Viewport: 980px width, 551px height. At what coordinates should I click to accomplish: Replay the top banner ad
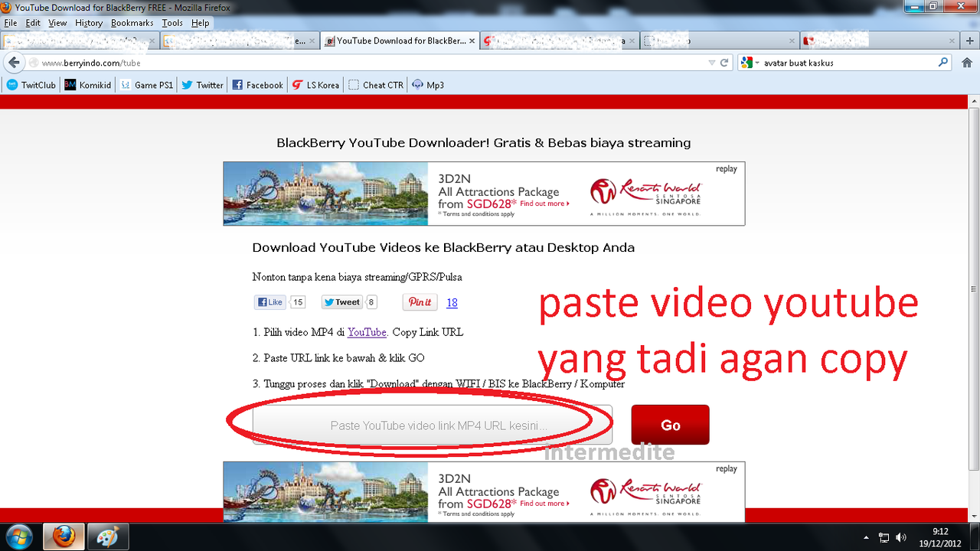[x=727, y=169]
